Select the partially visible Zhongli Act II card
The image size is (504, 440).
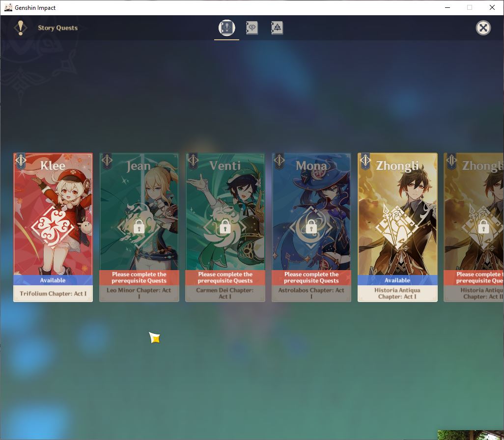tap(474, 227)
